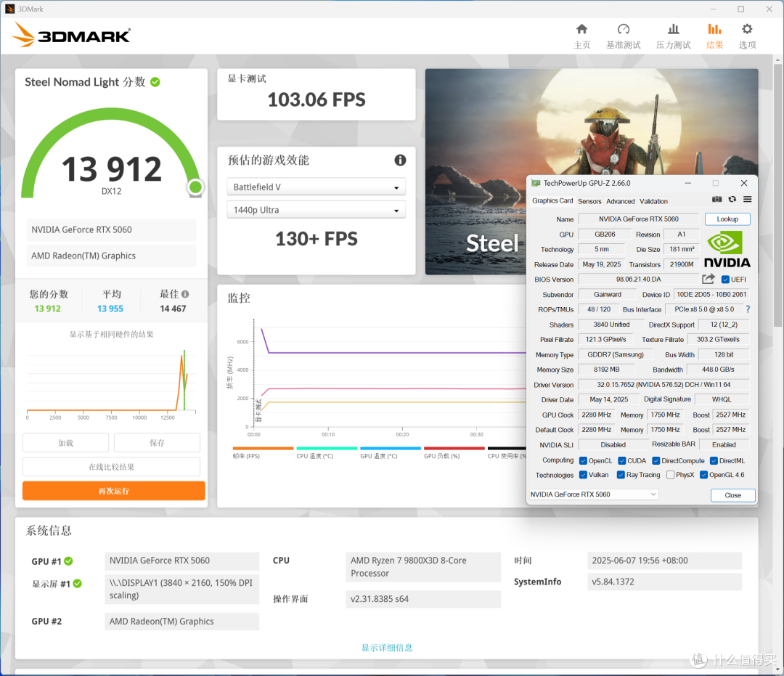
Task: Open the options gear icon
Action: click(x=747, y=29)
